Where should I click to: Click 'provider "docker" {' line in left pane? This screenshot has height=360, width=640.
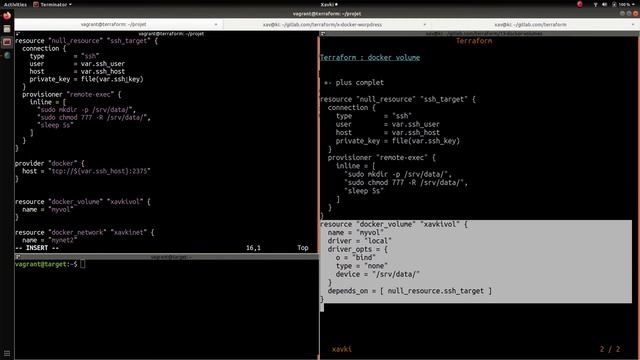(x=49, y=163)
